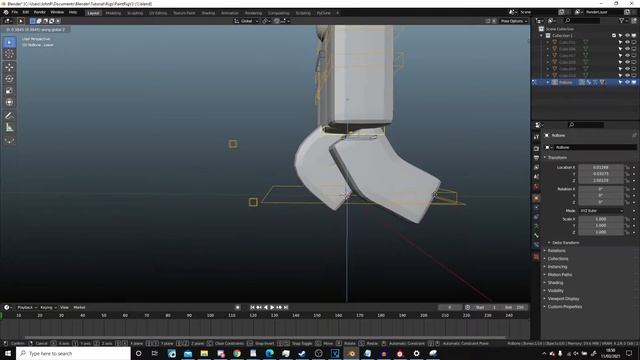The image size is (640, 360).
Task: Select the Cursor tool
Action: click(x=9, y=54)
